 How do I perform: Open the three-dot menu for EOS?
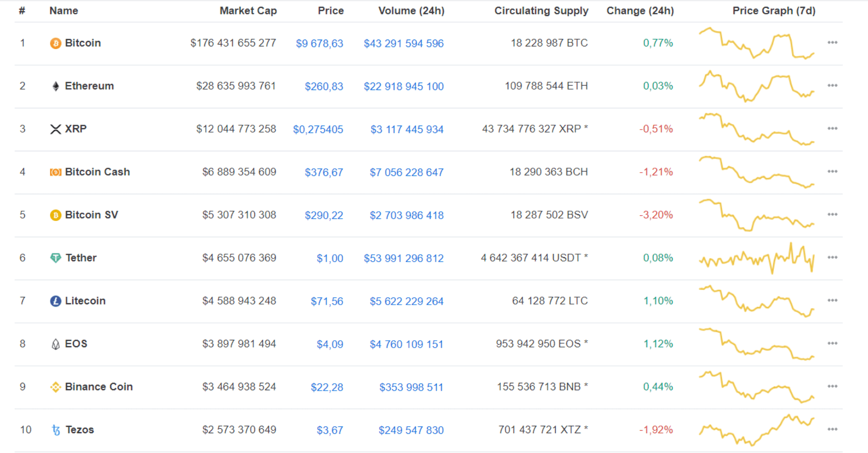832,344
